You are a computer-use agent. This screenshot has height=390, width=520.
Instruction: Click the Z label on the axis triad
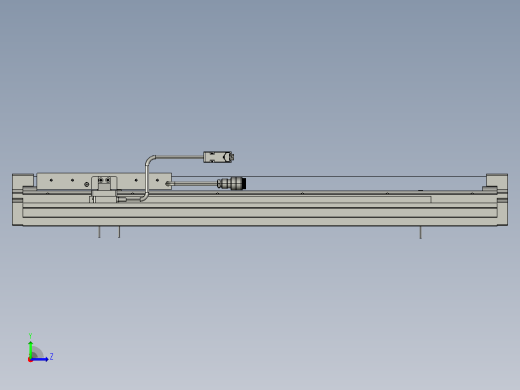tap(51, 357)
